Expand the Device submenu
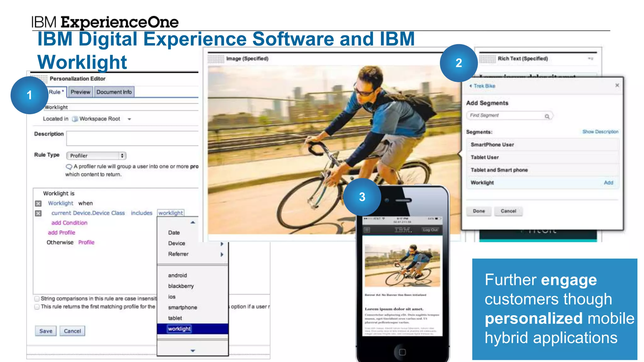The width and height of the screenshot is (644, 362). [x=192, y=244]
